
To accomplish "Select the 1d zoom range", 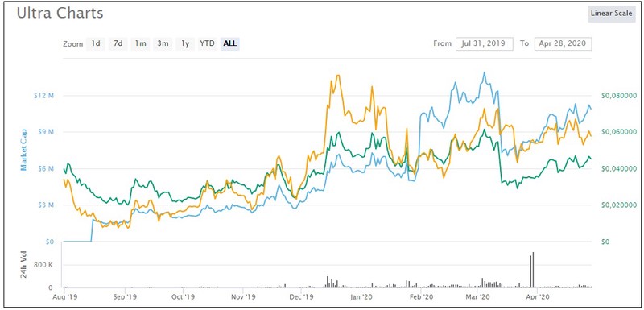I will pyautogui.click(x=96, y=43).
